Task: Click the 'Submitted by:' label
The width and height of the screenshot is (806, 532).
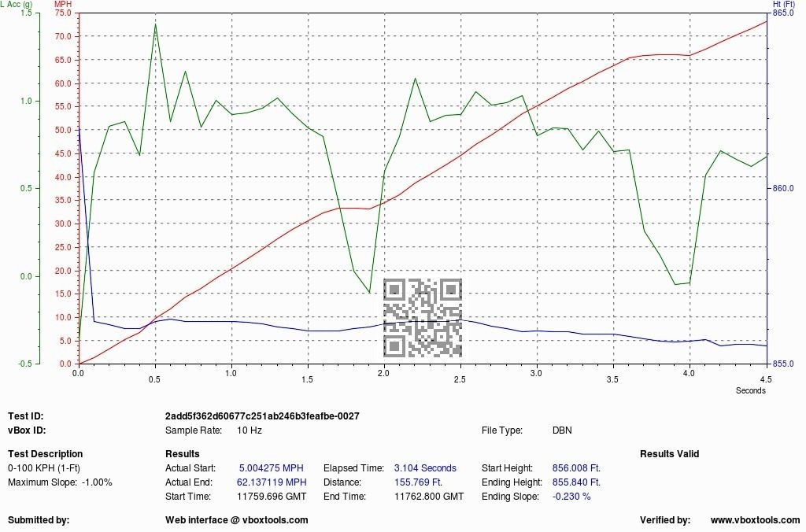Action: tap(39, 519)
